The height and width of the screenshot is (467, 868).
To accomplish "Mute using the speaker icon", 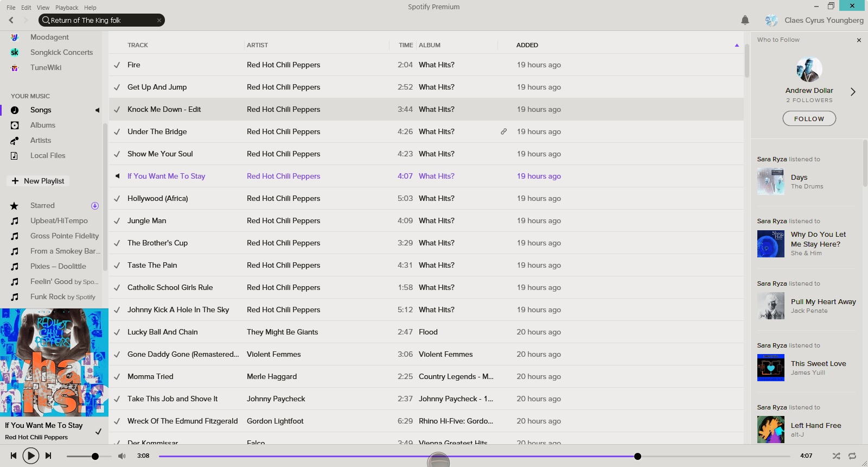I will pyautogui.click(x=122, y=456).
